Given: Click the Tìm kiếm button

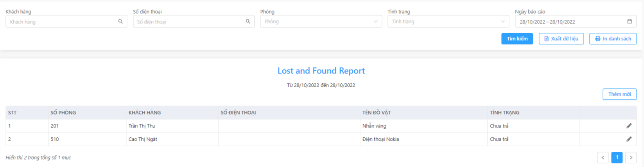Looking at the screenshot, I should pyautogui.click(x=517, y=39).
